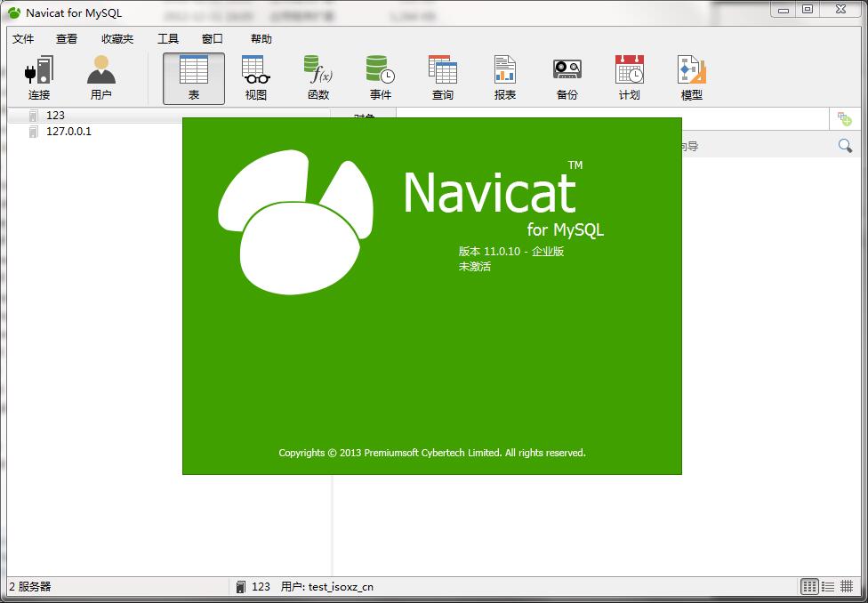Select the 127.0.0.1 connection in the tree
The image size is (868, 603).
coord(68,132)
